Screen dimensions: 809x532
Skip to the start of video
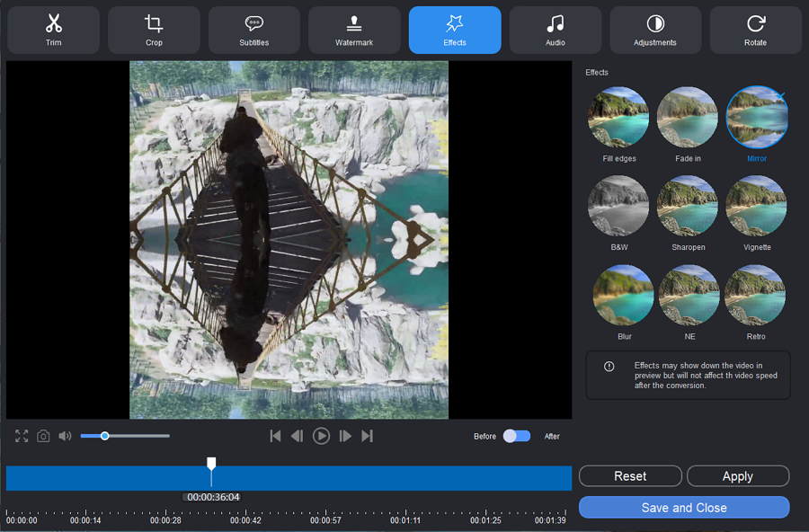point(275,436)
